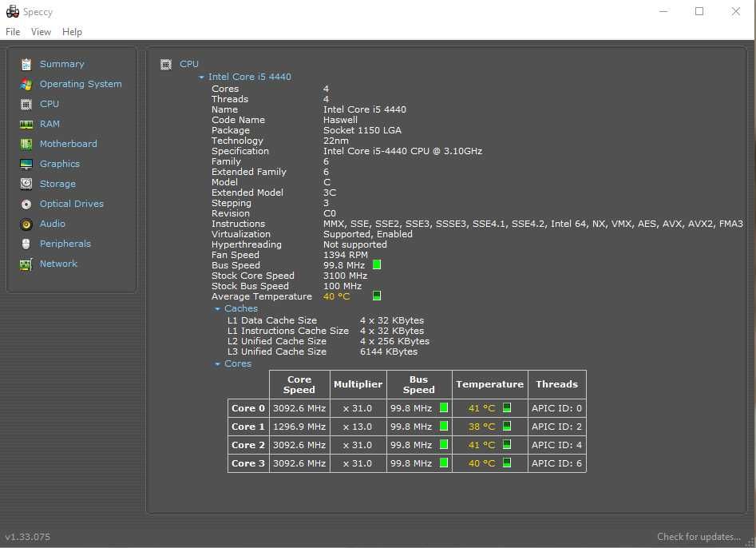756x548 pixels.
Task: Click Core 0 temperature graph icon
Action: coord(507,407)
